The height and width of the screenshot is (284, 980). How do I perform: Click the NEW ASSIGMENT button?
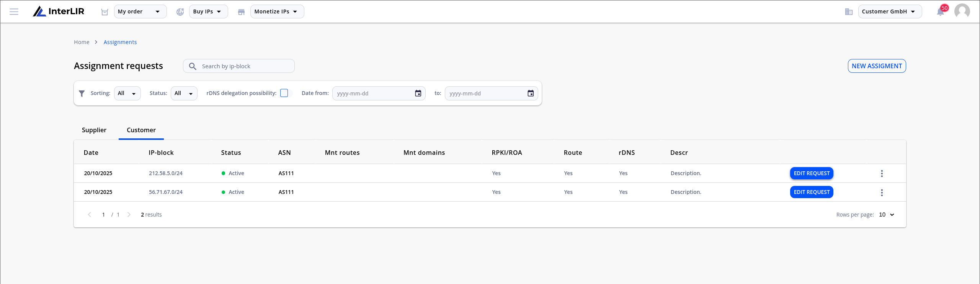877,66
